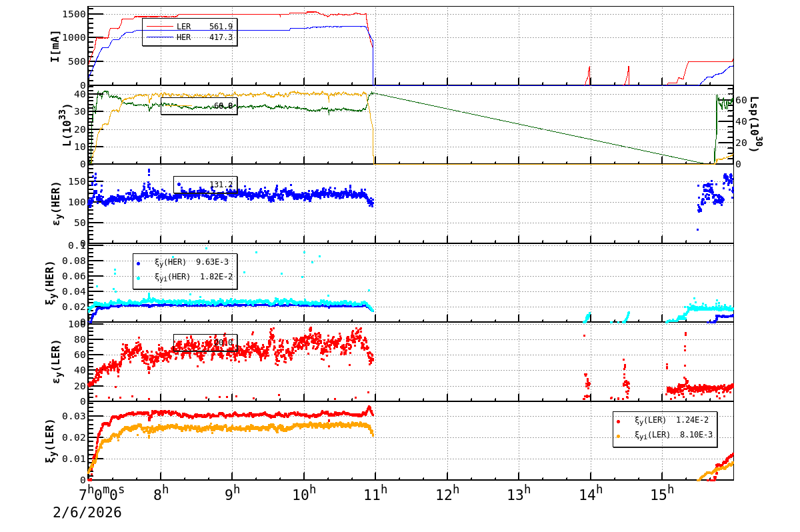Click the 2/6/2026 date label
The image size is (800, 532).
click(x=87, y=513)
